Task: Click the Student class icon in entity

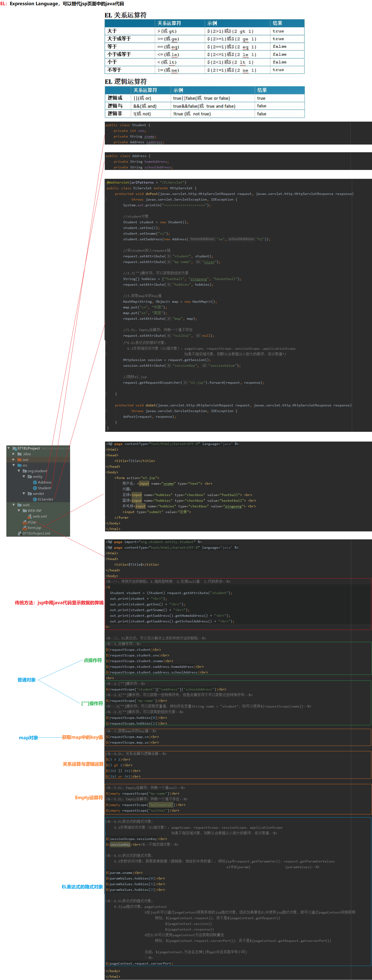Action: tap(35, 488)
